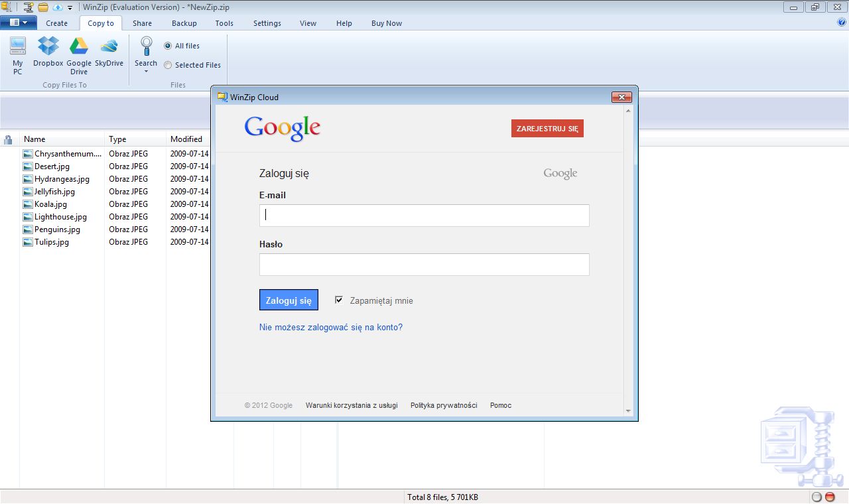Expand the quick access toolbar customize arrow
The image size is (849, 504).
[70, 8]
